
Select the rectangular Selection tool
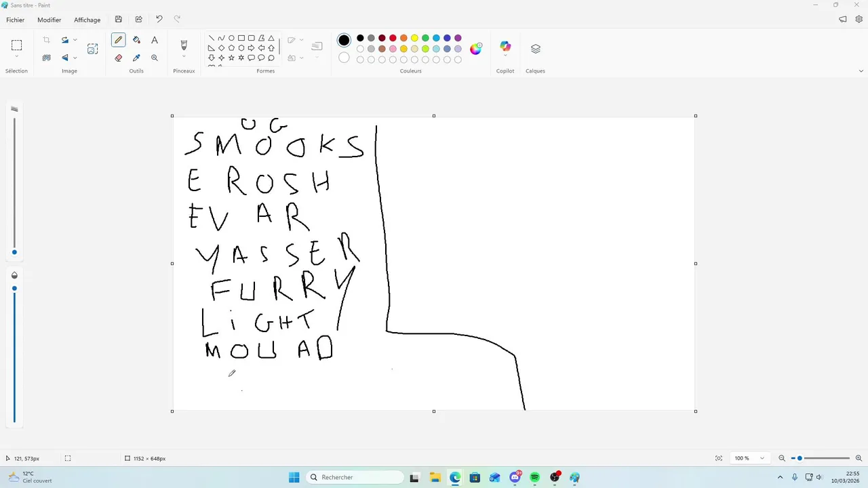(x=16, y=45)
